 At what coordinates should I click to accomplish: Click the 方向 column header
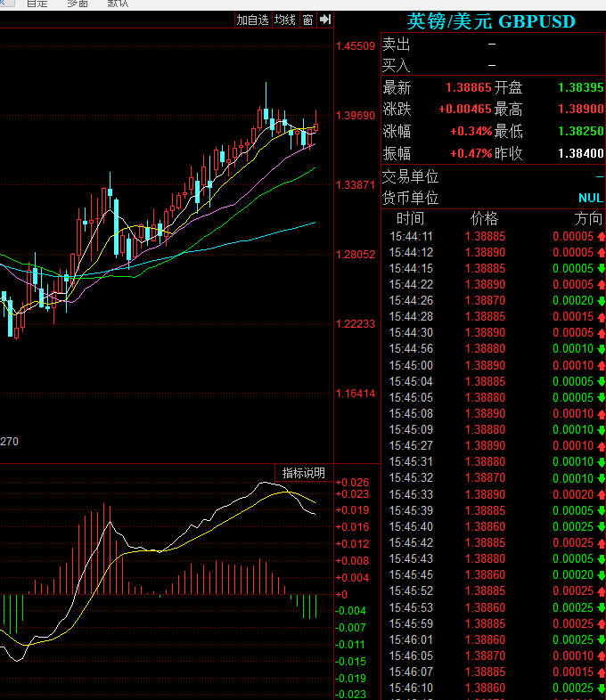[588, 219]
